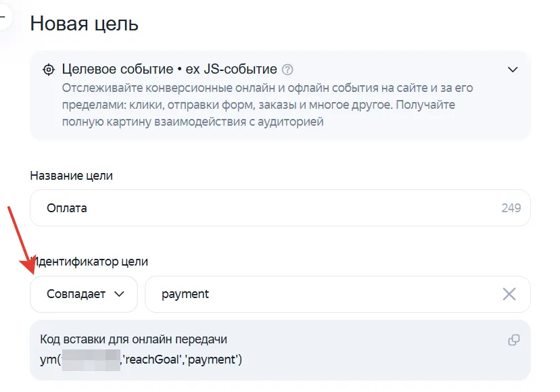
Task: Open the help question-mark icon near JS-событие
Action: coord(287,69)
